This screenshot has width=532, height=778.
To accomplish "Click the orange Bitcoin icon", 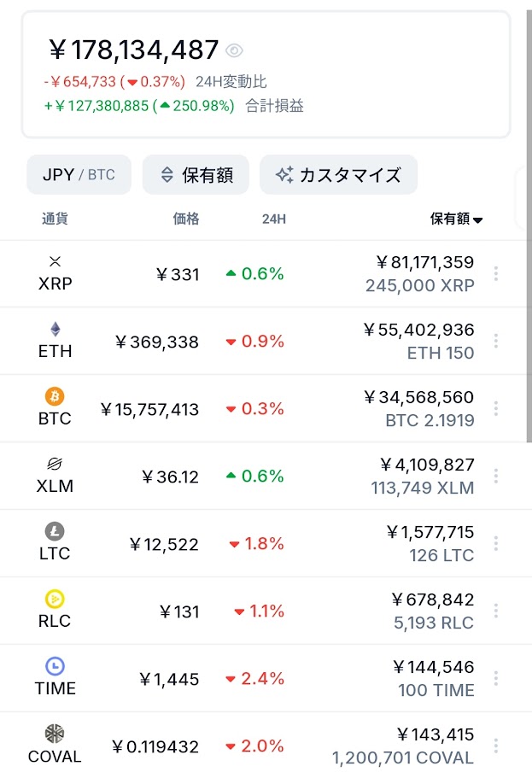I will point(55,396).
